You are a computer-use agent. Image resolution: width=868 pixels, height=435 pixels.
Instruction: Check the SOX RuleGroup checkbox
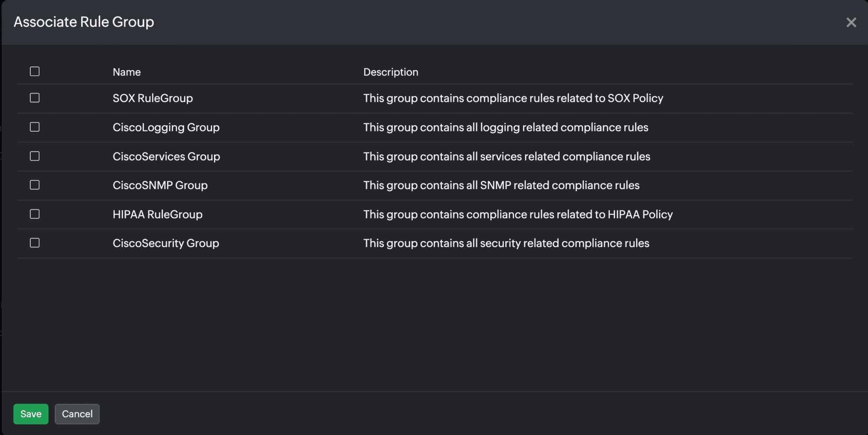click(35, 98)
